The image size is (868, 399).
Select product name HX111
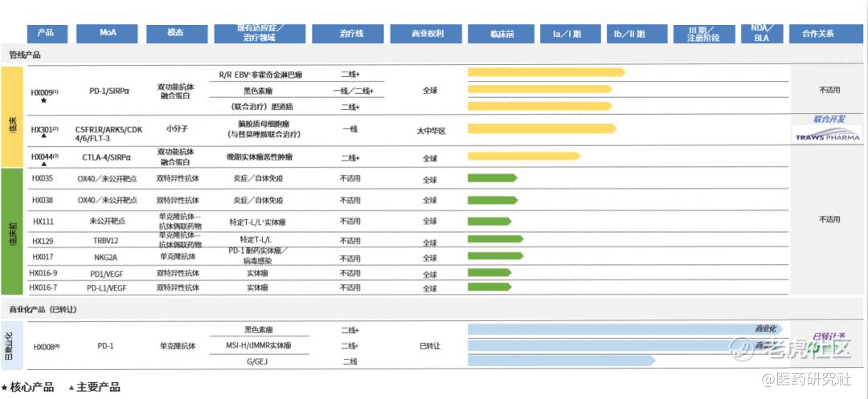[x=42, y=221]
